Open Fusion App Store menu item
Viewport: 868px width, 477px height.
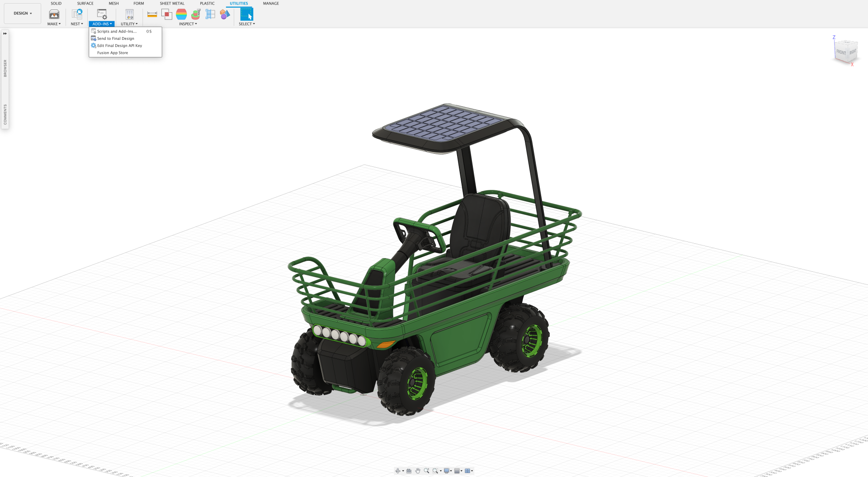coord(125,53)
